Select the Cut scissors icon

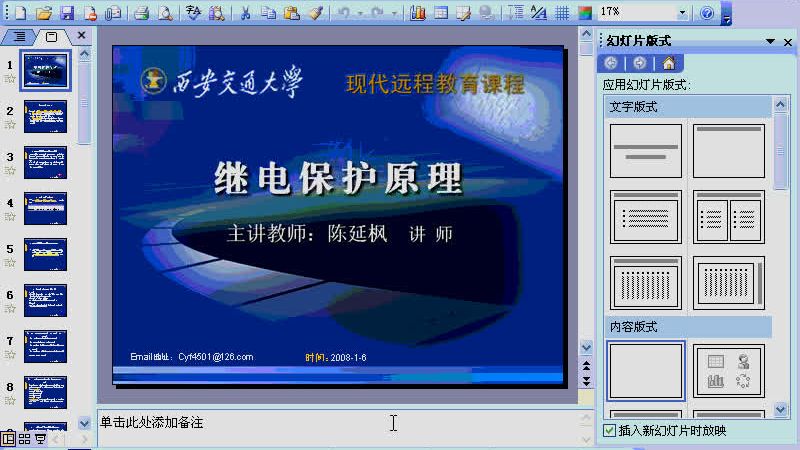245,13
